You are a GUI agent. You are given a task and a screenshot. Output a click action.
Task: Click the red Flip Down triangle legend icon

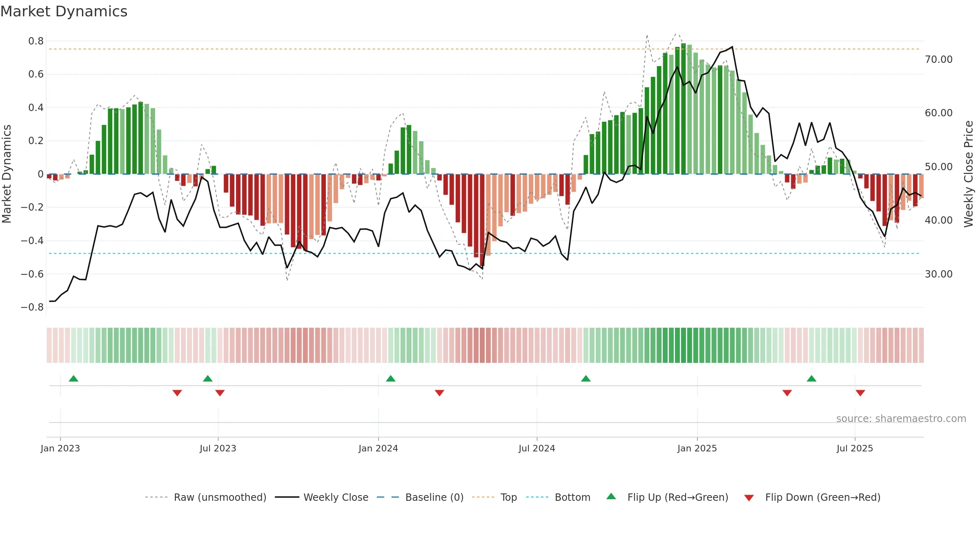[x=749, y=498]
